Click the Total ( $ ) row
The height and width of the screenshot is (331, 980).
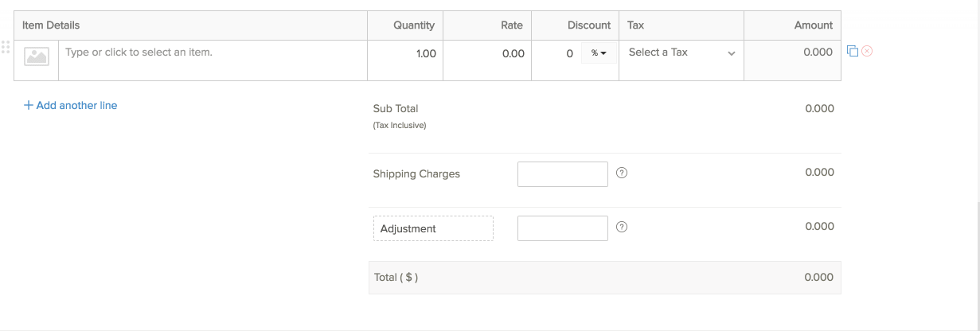[604, 278]
